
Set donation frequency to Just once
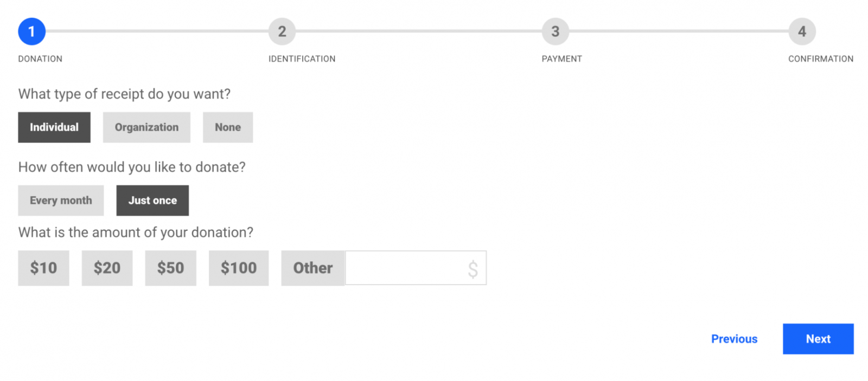(152, 201)
